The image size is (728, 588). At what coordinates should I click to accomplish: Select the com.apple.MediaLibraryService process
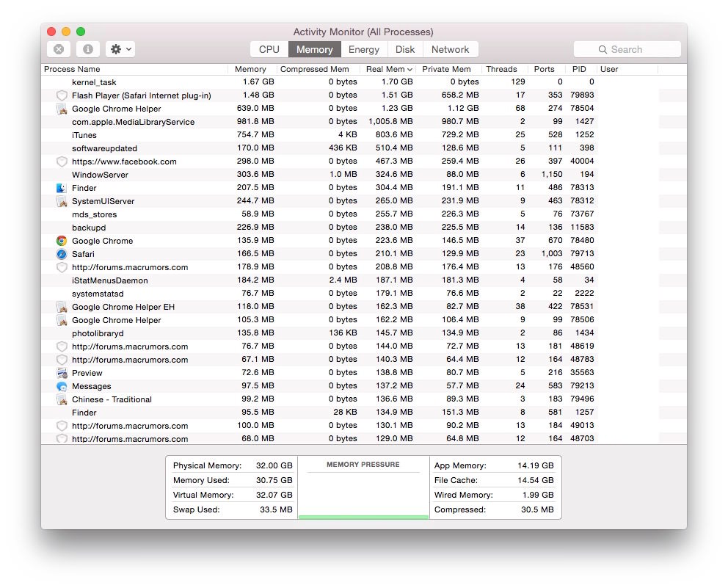(x=364, y=122)
